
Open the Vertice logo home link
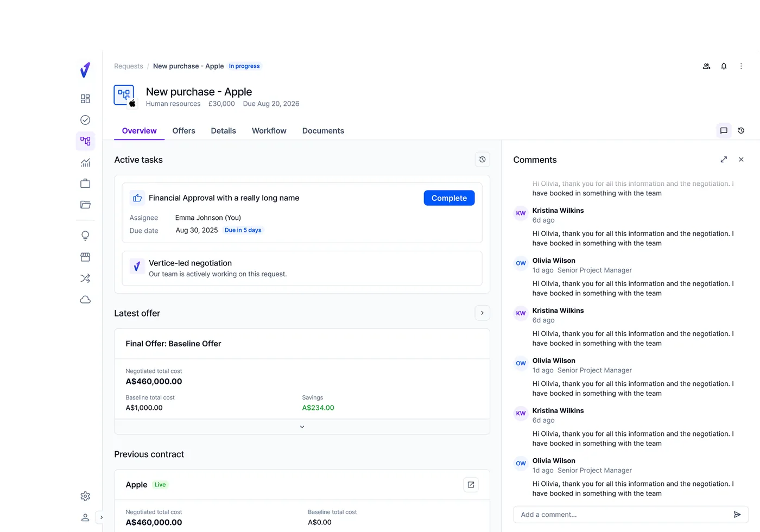[x=85, y=70]
